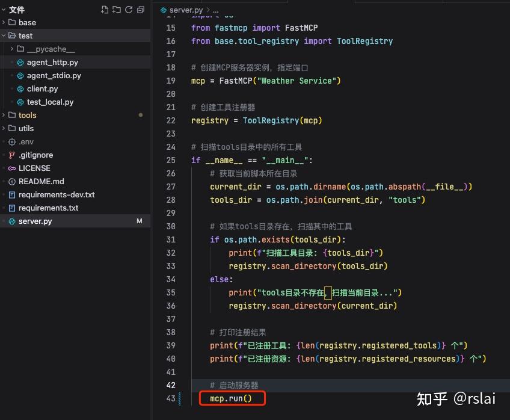The image size is (510, 420).
Task: Collapse the 文件 section header chevron
Action: [4, 10]
